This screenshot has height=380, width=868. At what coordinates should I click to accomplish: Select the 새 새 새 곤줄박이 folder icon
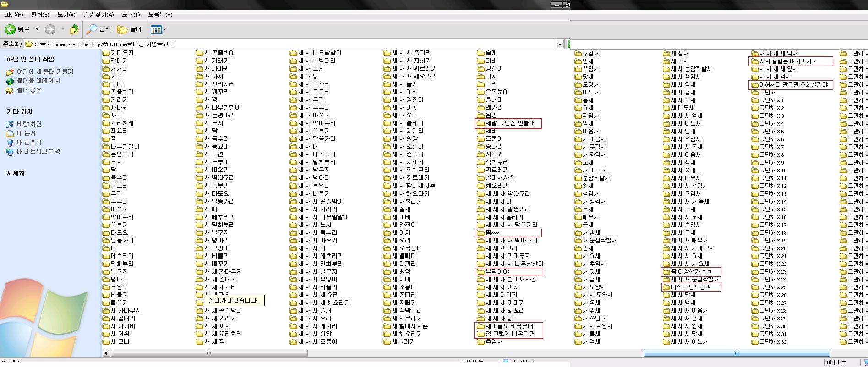(294, 201)
